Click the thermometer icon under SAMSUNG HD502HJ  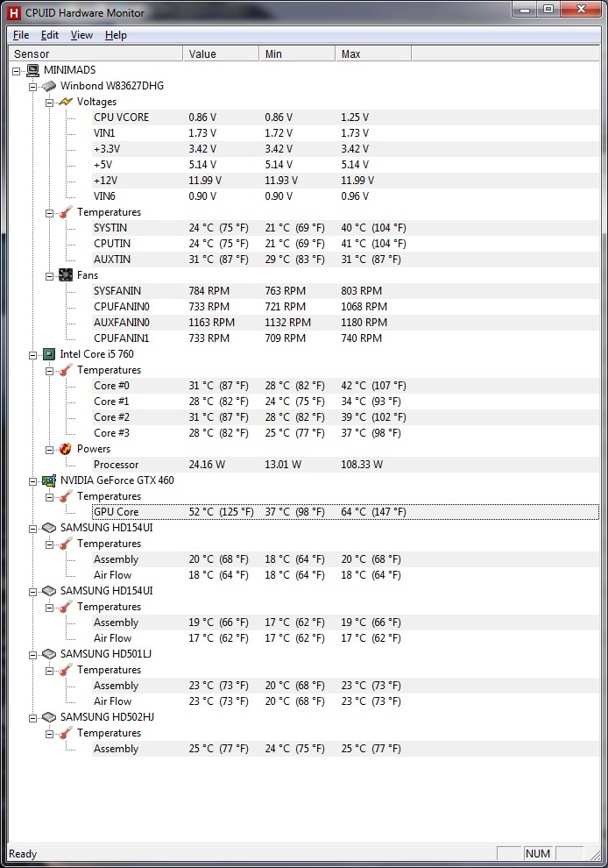tap(66, 734)
